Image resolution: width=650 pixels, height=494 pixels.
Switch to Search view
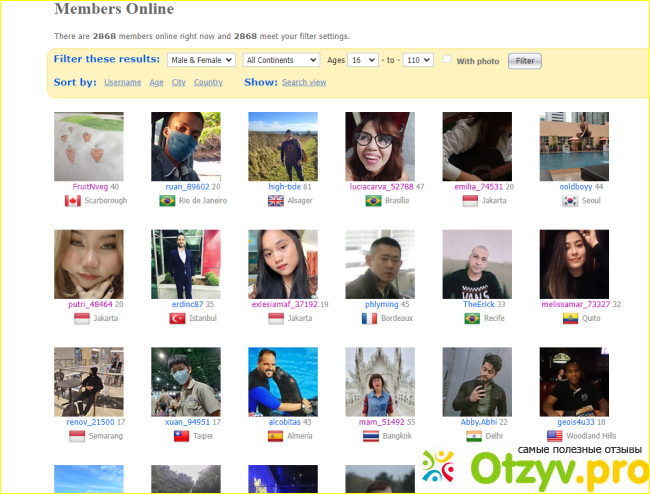(304, 83)
